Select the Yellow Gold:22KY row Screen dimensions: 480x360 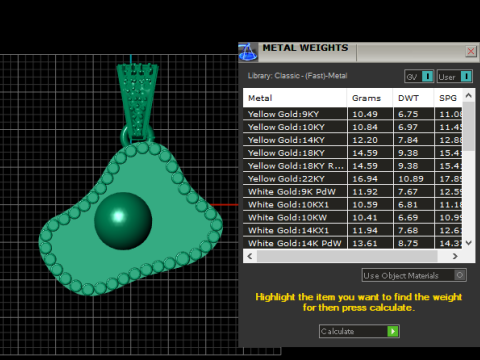[353, 179]
